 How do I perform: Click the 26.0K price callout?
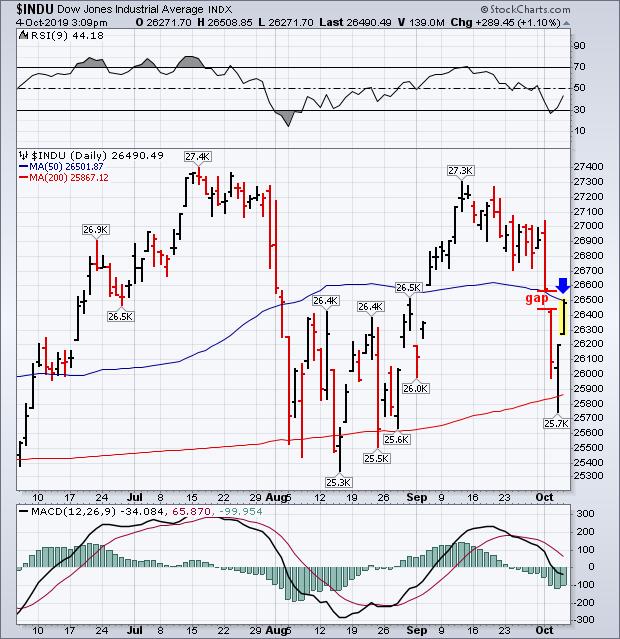(x=415, y=389)
